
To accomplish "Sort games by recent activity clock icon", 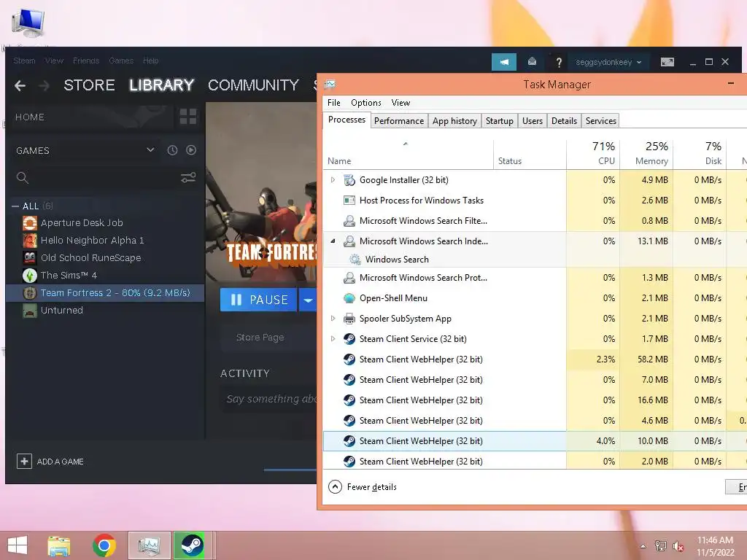I will (172, 150).
